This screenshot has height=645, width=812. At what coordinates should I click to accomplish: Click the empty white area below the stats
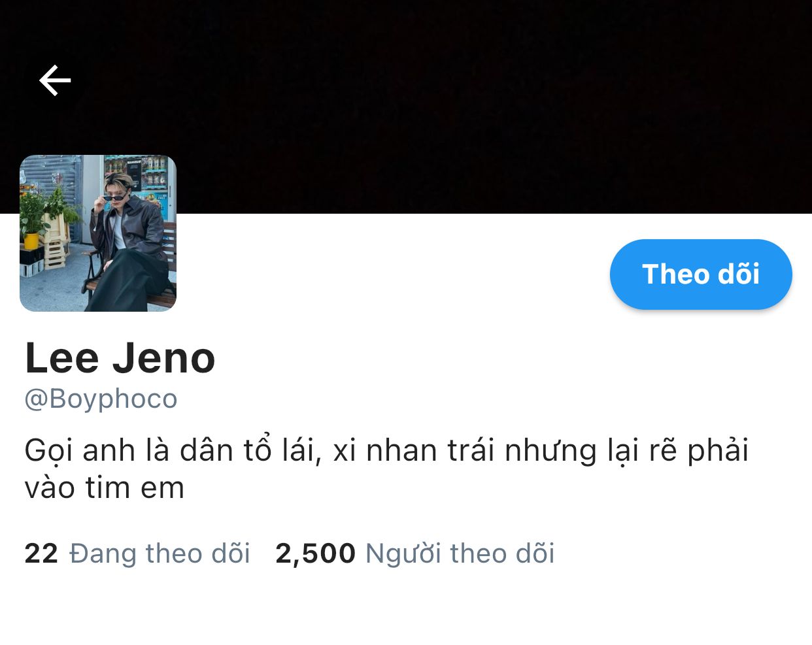406,608
